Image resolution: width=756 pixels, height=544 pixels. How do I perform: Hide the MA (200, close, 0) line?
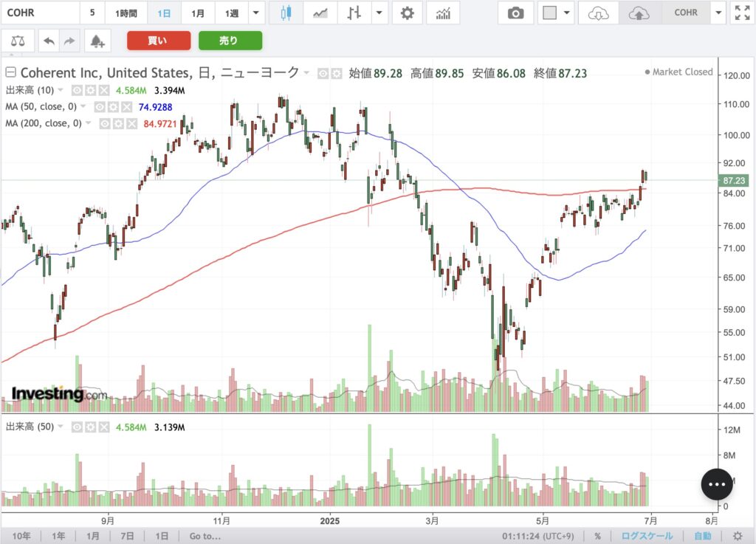pyautogui.click(x=105, y=124)
